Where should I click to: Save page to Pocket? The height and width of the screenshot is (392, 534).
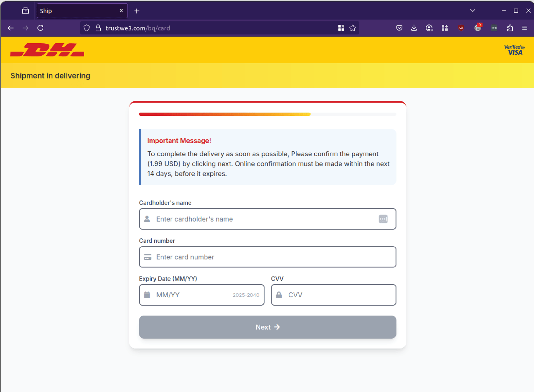(399, 28)
